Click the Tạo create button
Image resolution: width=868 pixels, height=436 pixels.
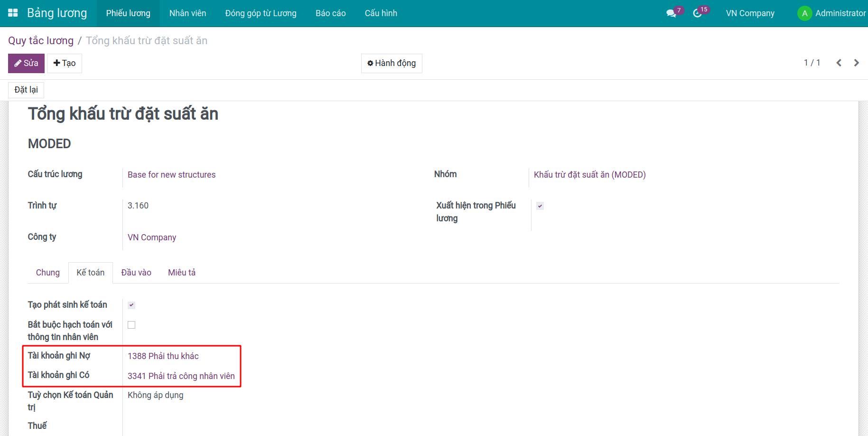pos(65,63)
